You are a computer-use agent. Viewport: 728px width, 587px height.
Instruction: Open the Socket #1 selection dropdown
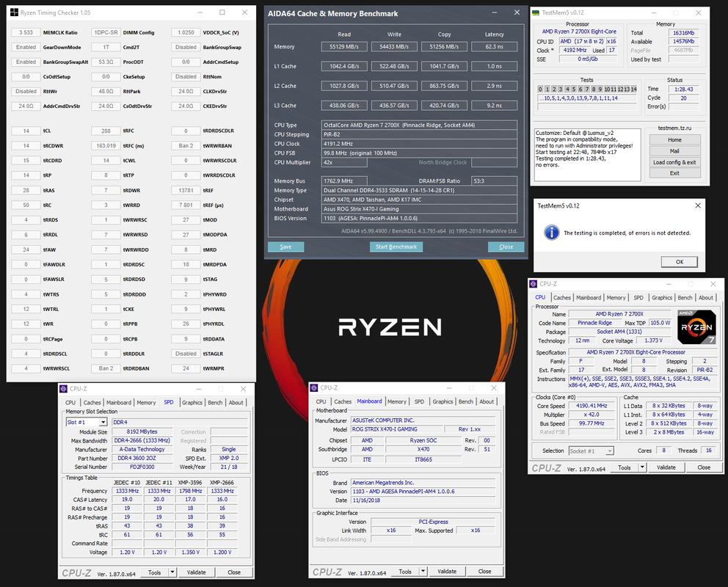(609, 451)
